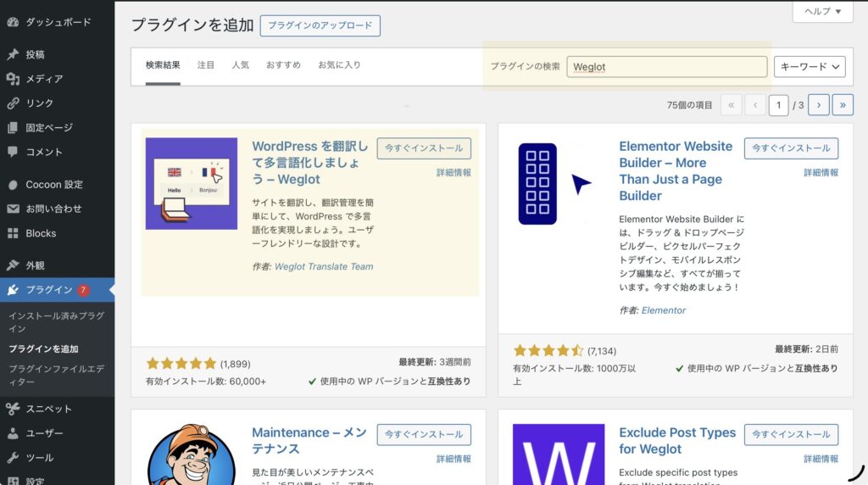Image resolution: width=868 pixels, height=485 pixels.
Task: Click the plugin search input field
Action: 666,67
